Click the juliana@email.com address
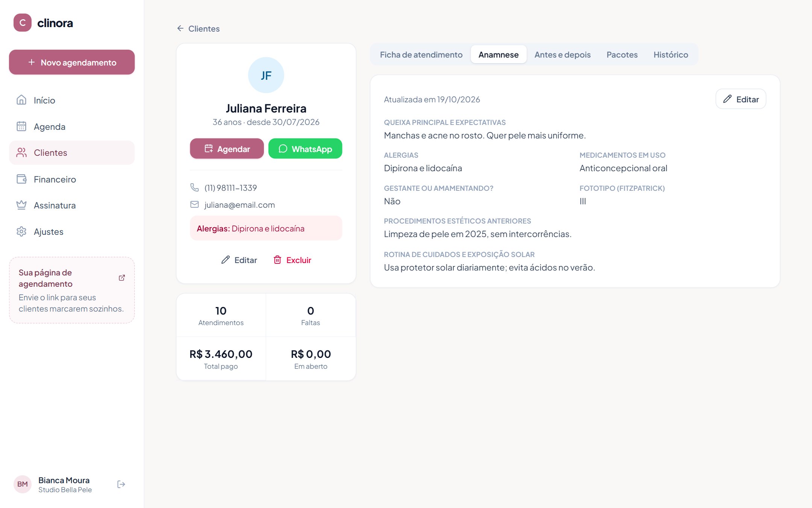Image resolution: width=812 pixels, height=508 pixels. click(x=239, y=205)
